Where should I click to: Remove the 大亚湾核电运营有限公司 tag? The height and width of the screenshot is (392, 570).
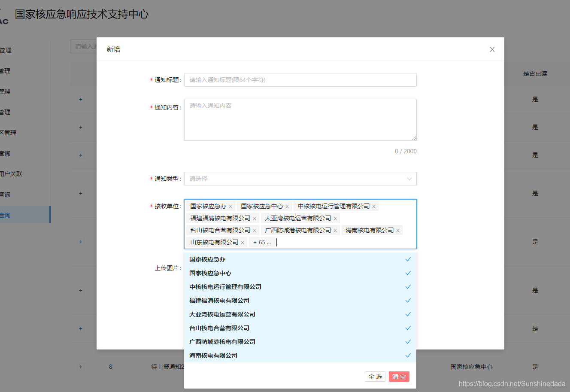point(335,218)
